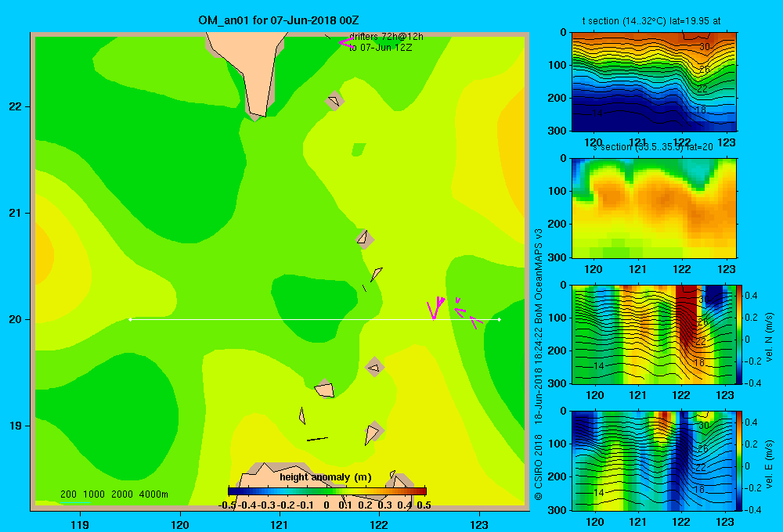Click the 's section (33.5..35.5) lat=20' heading
The width and height of the screenshot is (783, 532).
[x=654, y=147]
